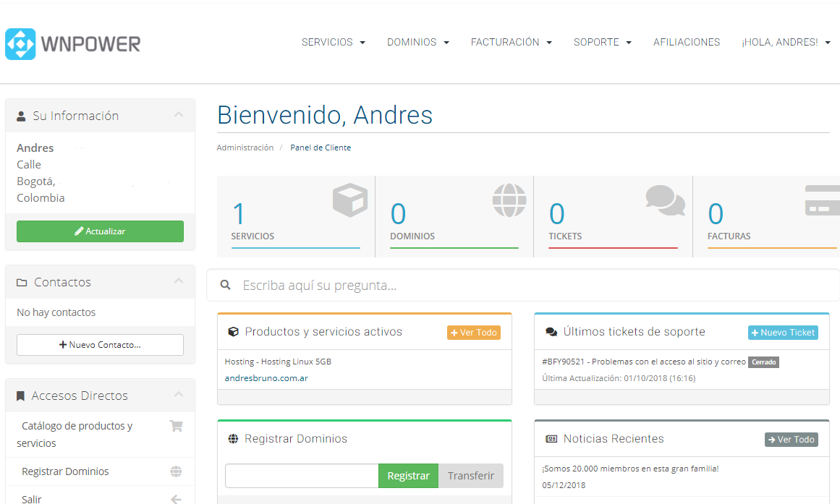Collapse the Accesos Directos panel
Viewport: 840px width, 504px height.
(x=179, y=394)
